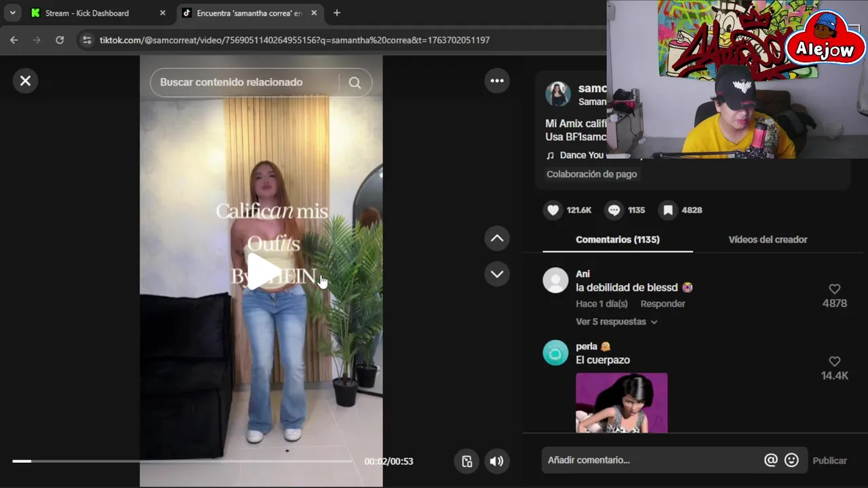Click the address bar URL

294,40
